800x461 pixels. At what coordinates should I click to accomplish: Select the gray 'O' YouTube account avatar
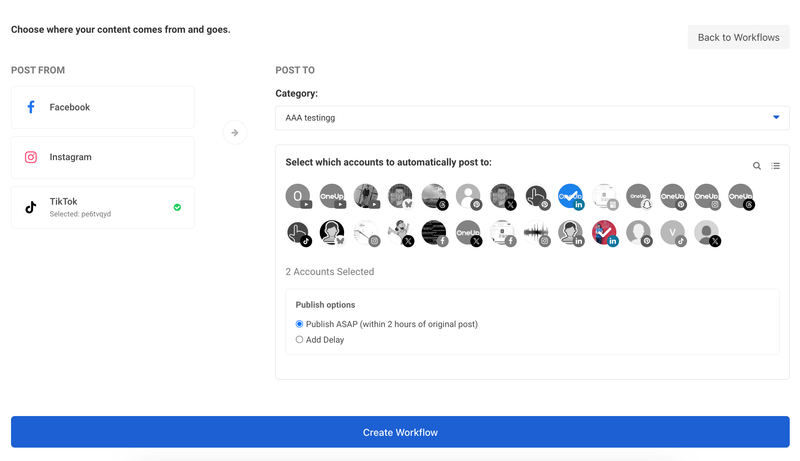pos(298,197)
